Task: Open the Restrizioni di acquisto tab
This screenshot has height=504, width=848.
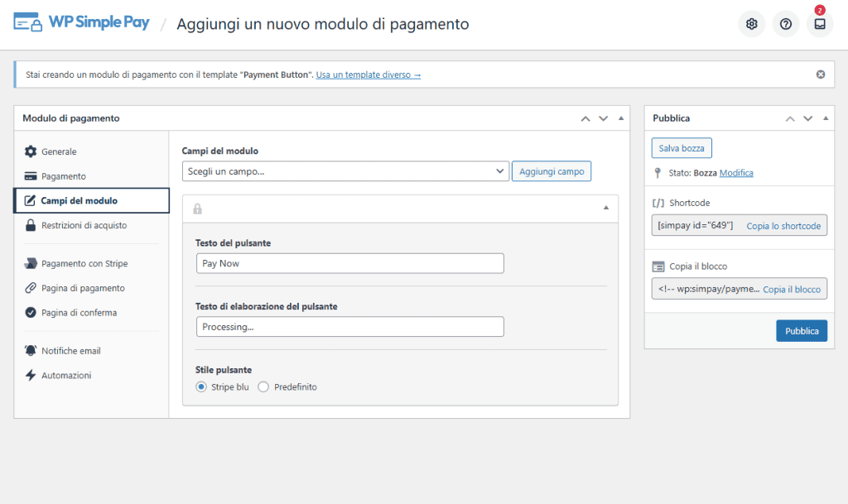Action: pos(84,225)
